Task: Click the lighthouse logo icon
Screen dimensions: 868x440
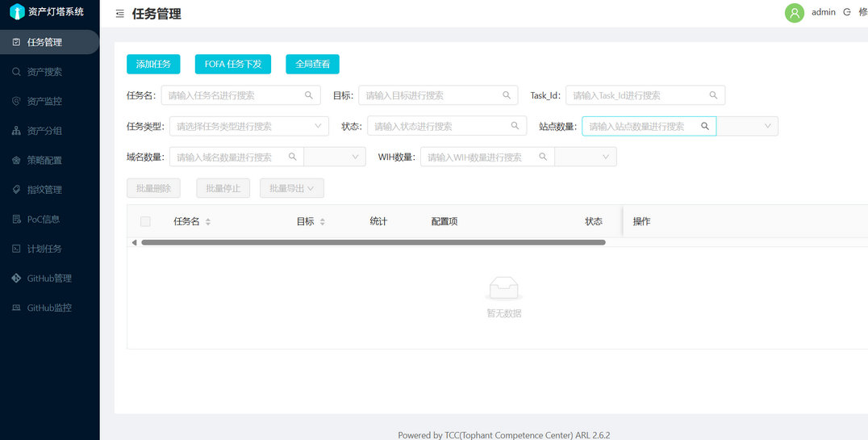Action: pos(18,11)
